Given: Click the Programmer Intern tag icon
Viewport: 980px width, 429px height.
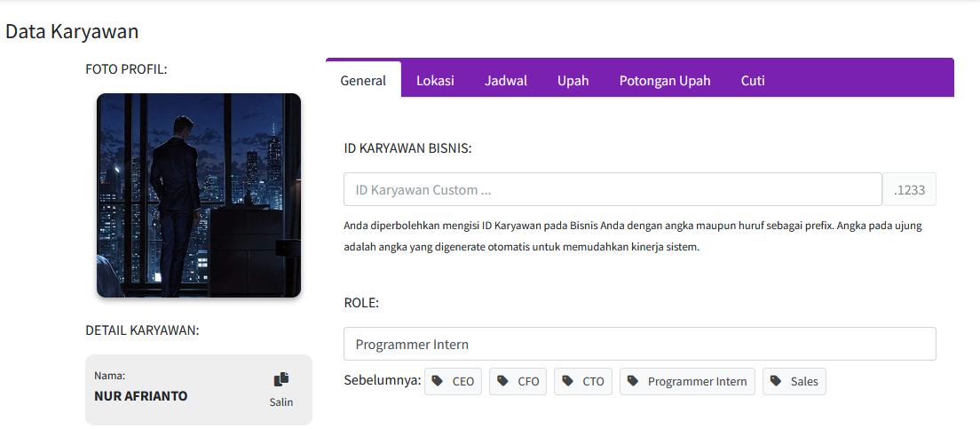Looking at the screenshot, I should 633,381.
